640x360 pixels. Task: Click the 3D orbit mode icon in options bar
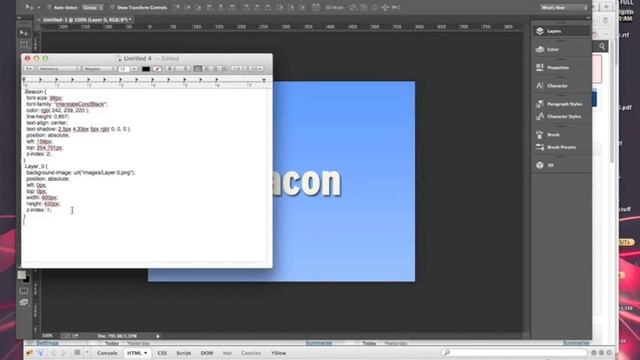pos(353,7)
